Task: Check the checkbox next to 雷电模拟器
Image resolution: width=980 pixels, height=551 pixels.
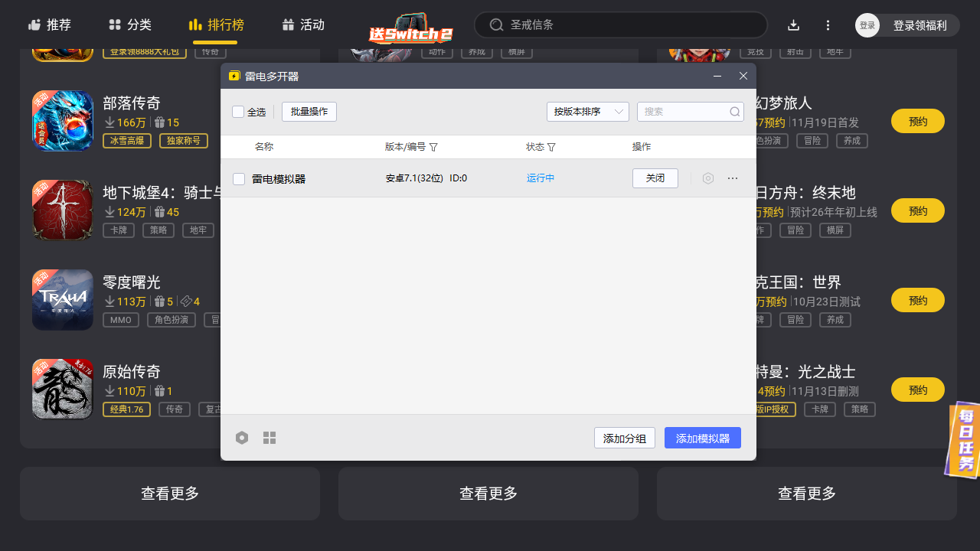Action: pos(239,178)
